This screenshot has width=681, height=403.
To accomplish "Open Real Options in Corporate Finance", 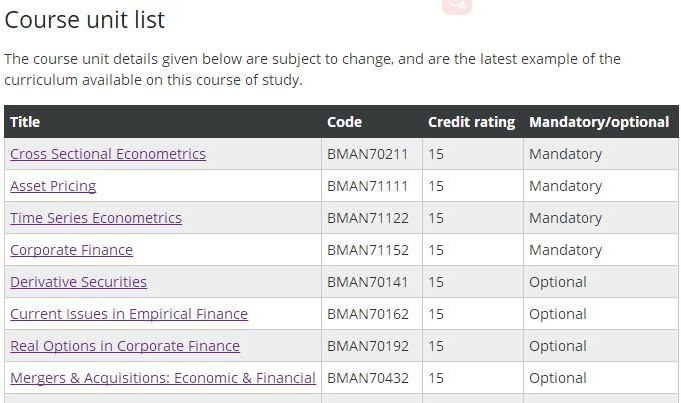I will click(x=125, y=346).
